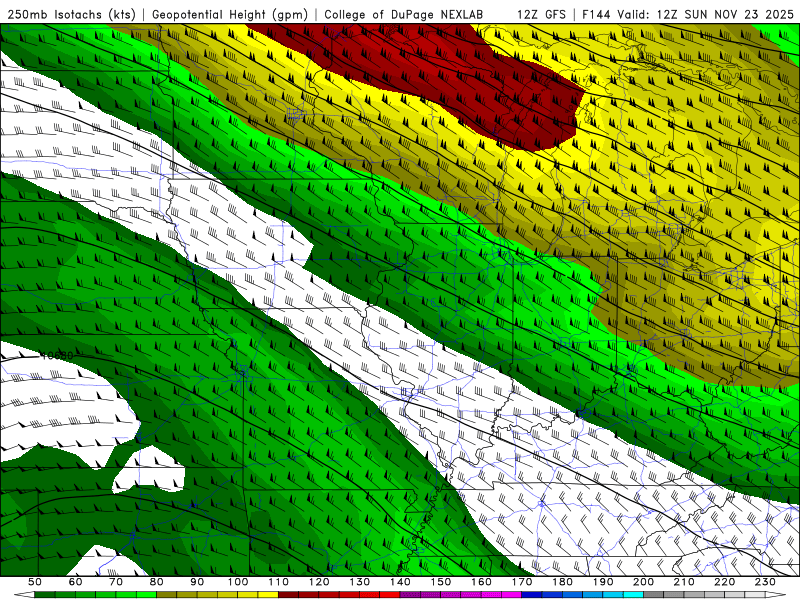Screen dimensions: 800x600
Task: Click the 'F144 Valid: 12Z SUN NOV 23 2025' text
Action: tap(688, 14)
